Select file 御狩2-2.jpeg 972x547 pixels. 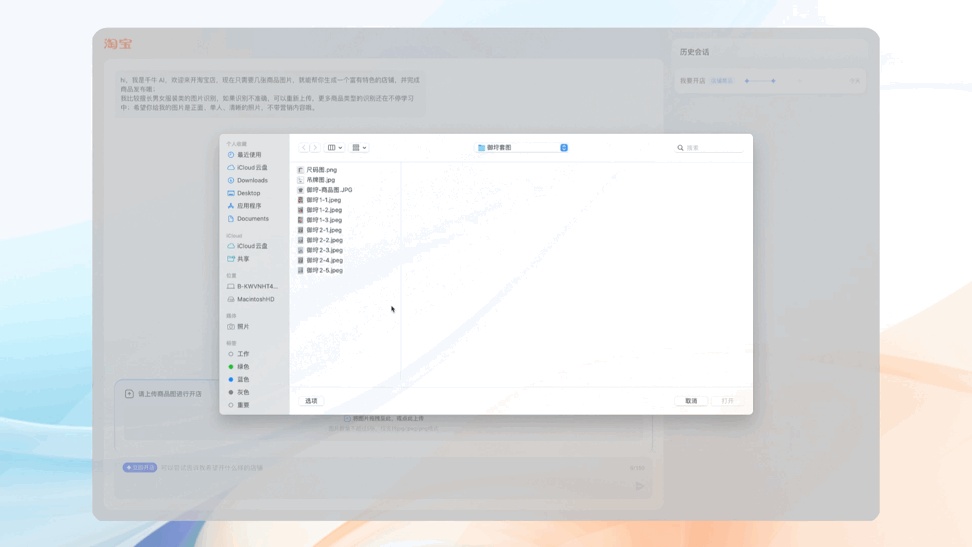[x=324, y=240]
